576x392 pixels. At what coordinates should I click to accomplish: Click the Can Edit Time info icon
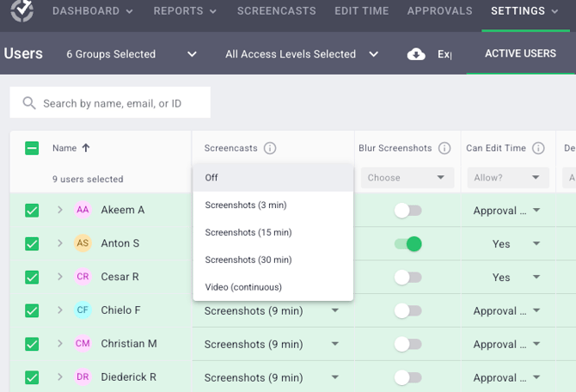[539, 148]
